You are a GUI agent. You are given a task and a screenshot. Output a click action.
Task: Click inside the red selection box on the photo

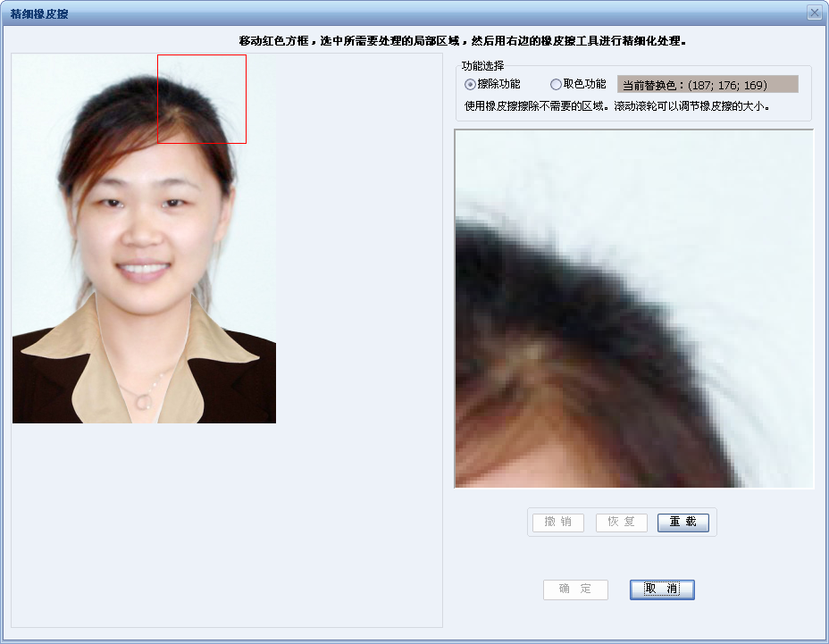[x=202, y=99]
